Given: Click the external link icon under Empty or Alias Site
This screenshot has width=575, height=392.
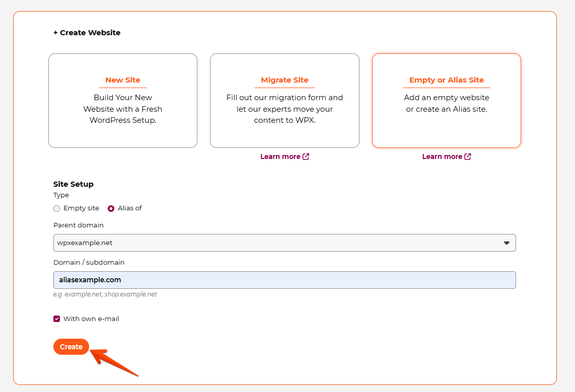Looking at the screenshot, I should [468, 156].
